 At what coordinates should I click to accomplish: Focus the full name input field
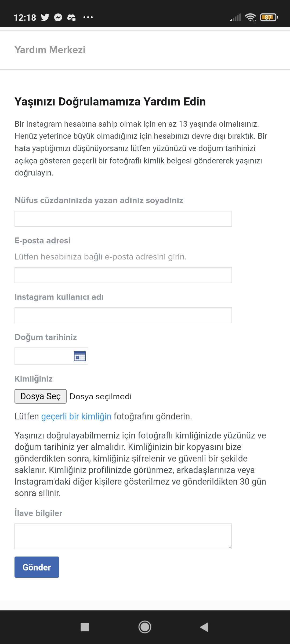pyautogui.click(x=123, y=219)
